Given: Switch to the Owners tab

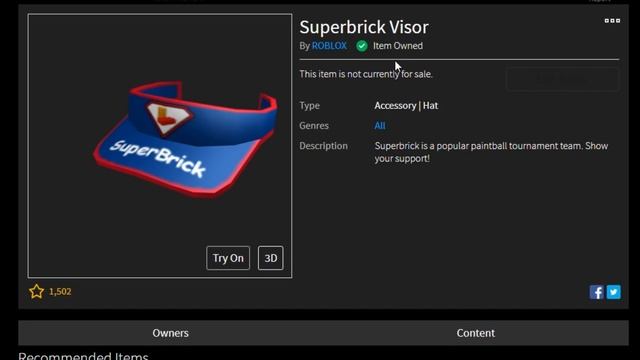Looking at the screenshot, I should tap(171, 333).
